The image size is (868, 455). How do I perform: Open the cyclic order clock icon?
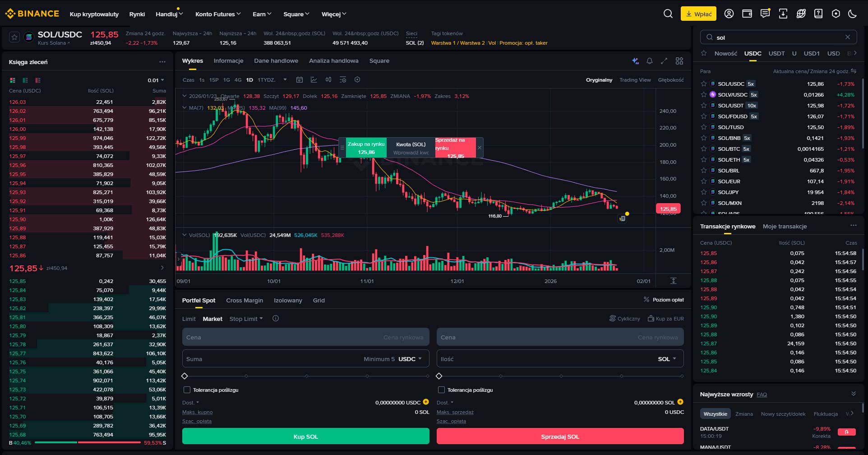click(612, 319)
